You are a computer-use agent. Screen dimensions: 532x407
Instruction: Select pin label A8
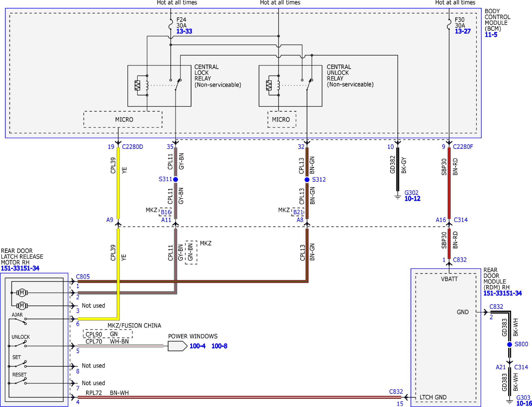point(300,220)
